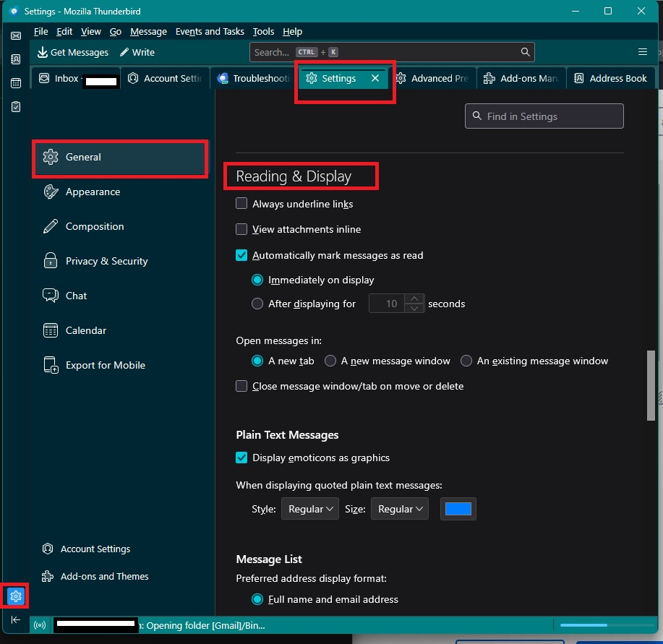Expand the quoted text Size dropdown
Screen dimensions: 663x644
(x=399, y=509)
